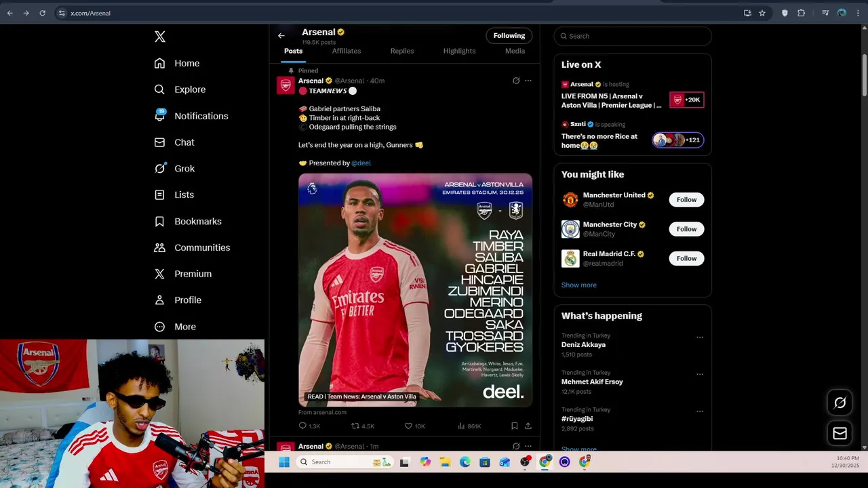This screenshot has height=488, width=868.
Task: Follow Manchester City
Action: click(686, 229)
